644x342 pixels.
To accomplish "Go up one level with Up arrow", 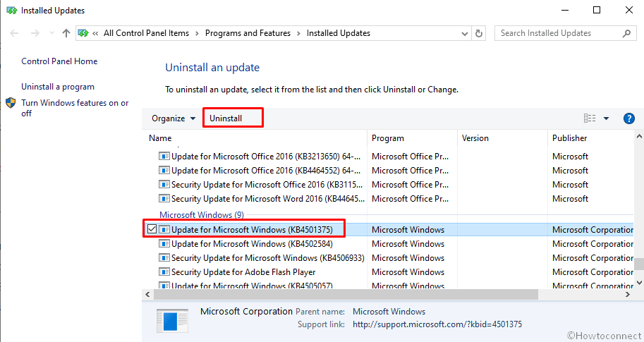I will click(x=66, y=33).
